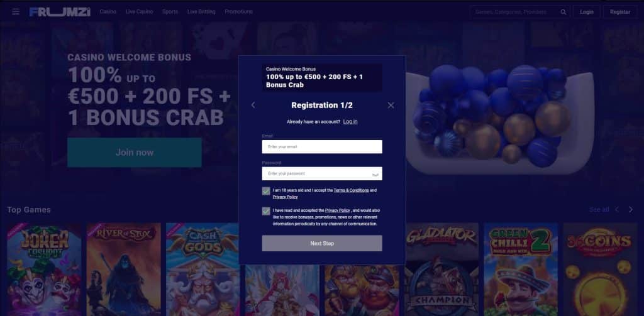Go to the Sports section
The width and height of the screenshot is (644, 316).
[170, 12]
